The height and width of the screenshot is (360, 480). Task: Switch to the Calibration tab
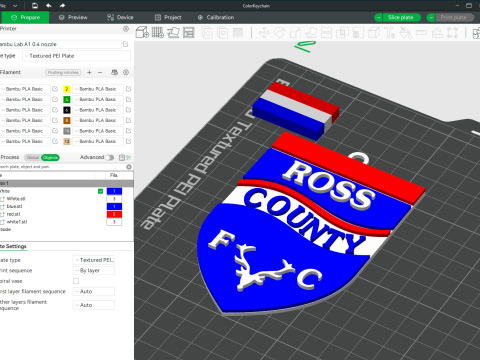(x=216, y=17)
